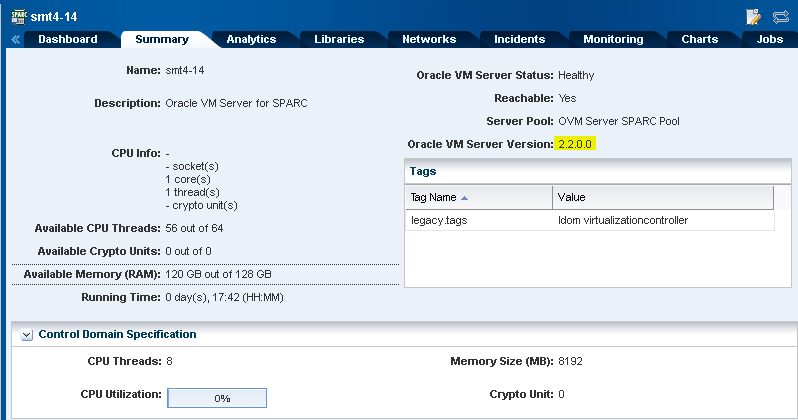Click the double-chevron tab scroll left icon
Viewport: 798px width, 420px height.
(15, 40)
